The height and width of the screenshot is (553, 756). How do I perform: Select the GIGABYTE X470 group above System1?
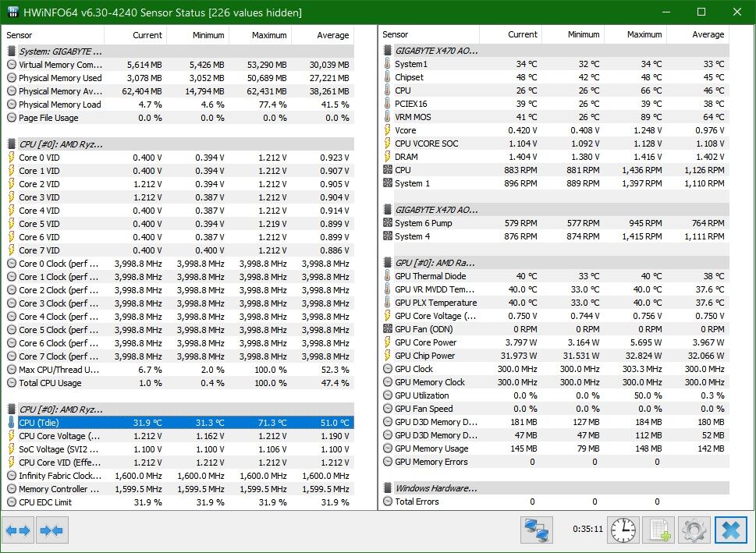point(556,51)
